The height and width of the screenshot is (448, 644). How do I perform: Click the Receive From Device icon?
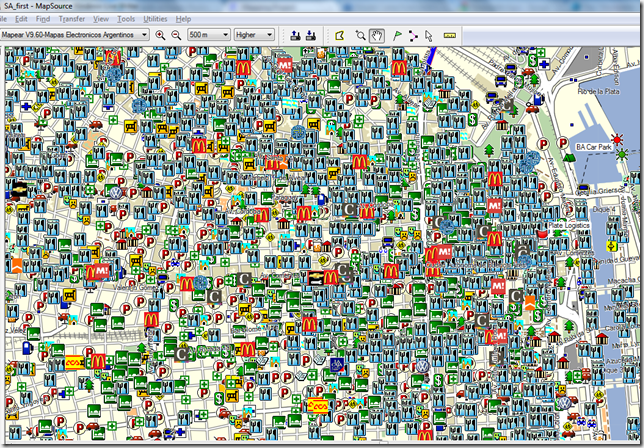(x=311, y=36)
